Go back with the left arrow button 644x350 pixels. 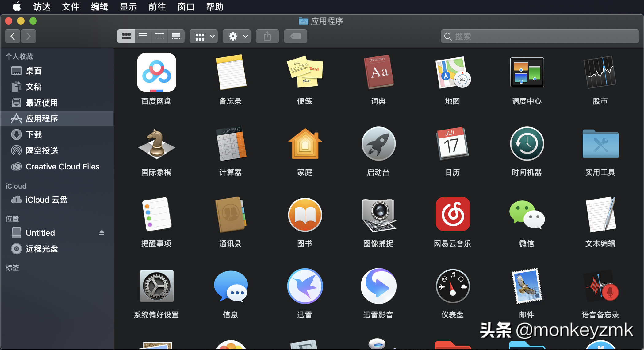coord(13,36)
